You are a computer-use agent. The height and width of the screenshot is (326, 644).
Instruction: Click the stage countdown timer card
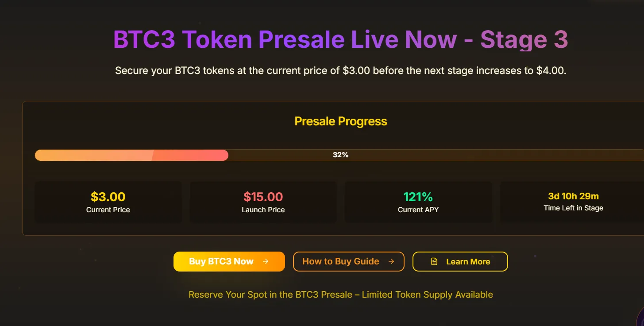point(573,202)
